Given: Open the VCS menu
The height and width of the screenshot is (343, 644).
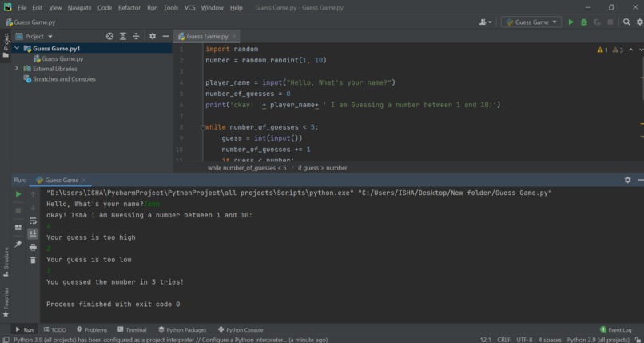Looking at the screenshot, I should click(x=189, y=7).
